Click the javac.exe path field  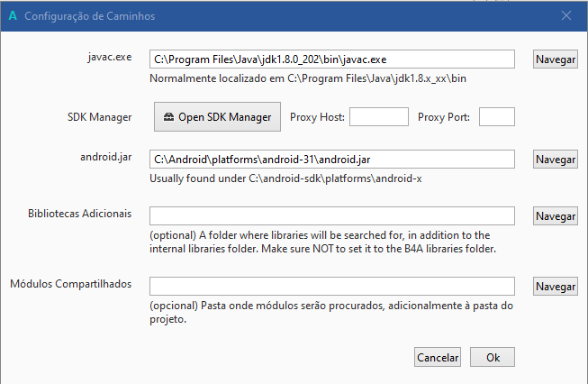tap(331, 59)
